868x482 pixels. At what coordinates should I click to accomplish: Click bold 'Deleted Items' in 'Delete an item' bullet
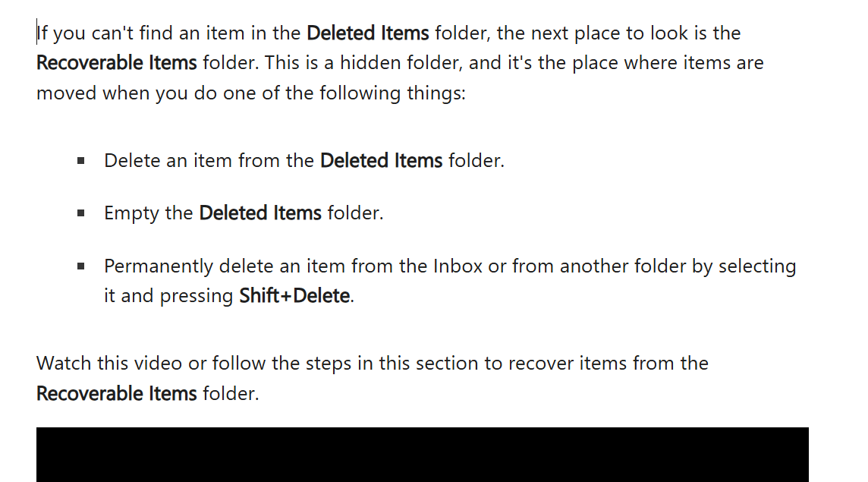coord(381,161)
